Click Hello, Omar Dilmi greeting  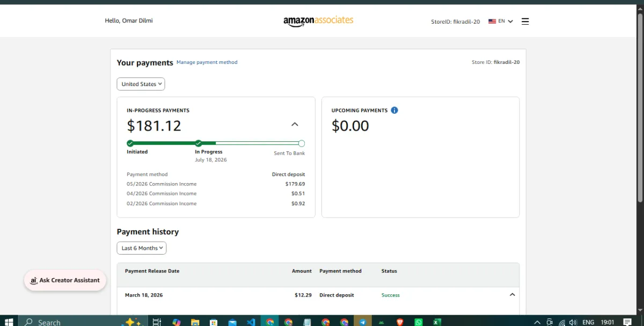click(x=129, y=21)
